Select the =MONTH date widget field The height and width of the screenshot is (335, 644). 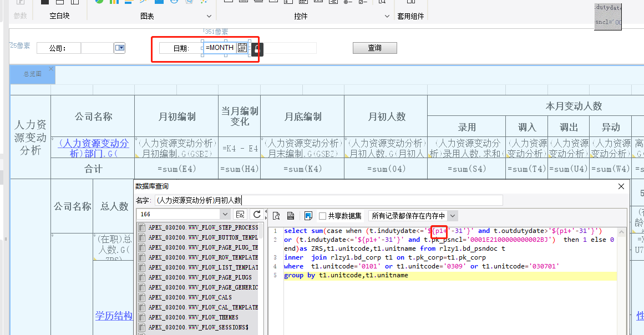coord(220,48)
